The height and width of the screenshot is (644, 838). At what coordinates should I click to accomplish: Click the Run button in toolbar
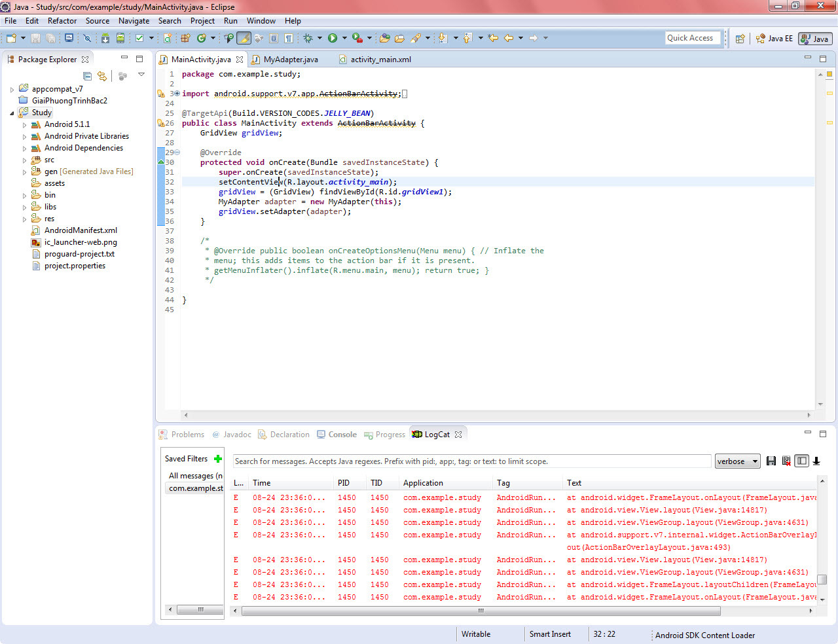point(333,39)
